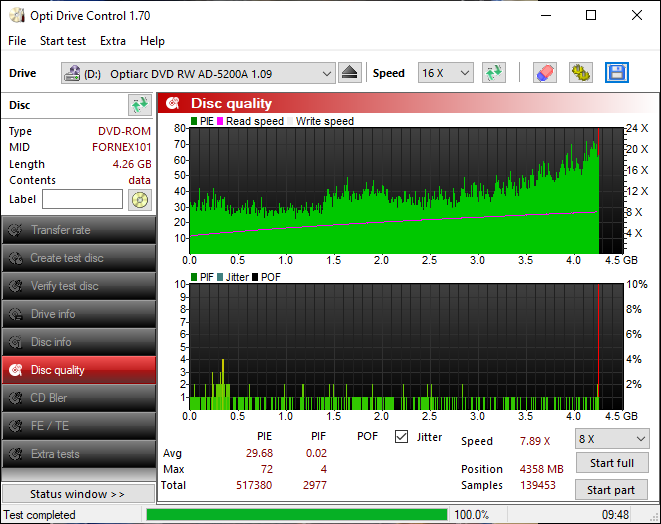Switch to Transfer rate test

coord(79,230)
